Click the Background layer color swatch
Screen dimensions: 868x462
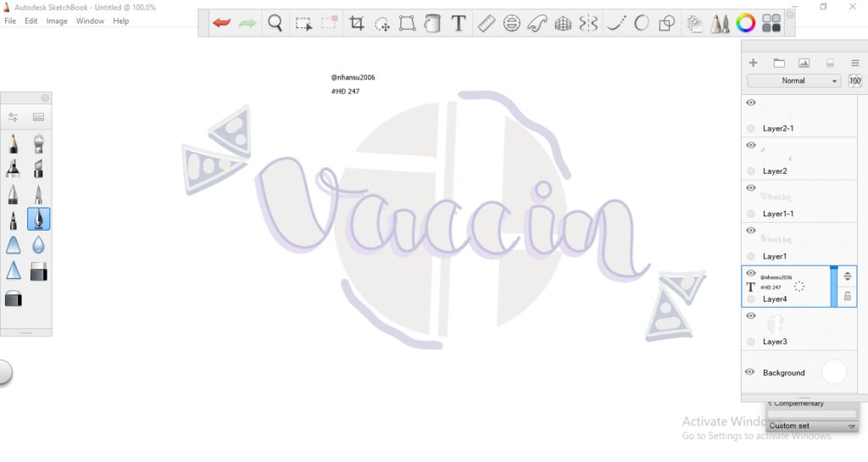click(x=834, y=372)
